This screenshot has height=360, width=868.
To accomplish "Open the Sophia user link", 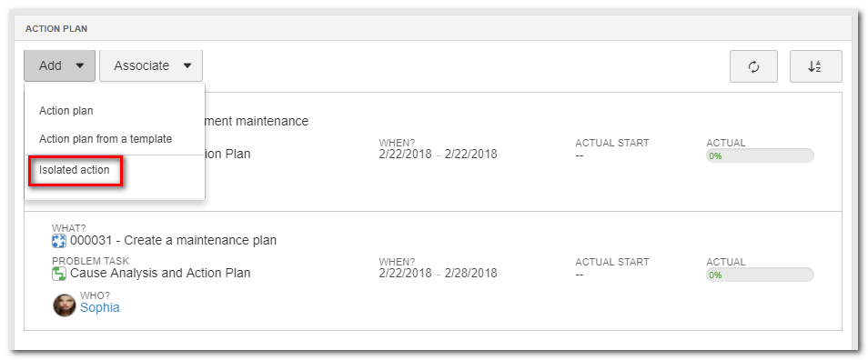I will 100,307.
